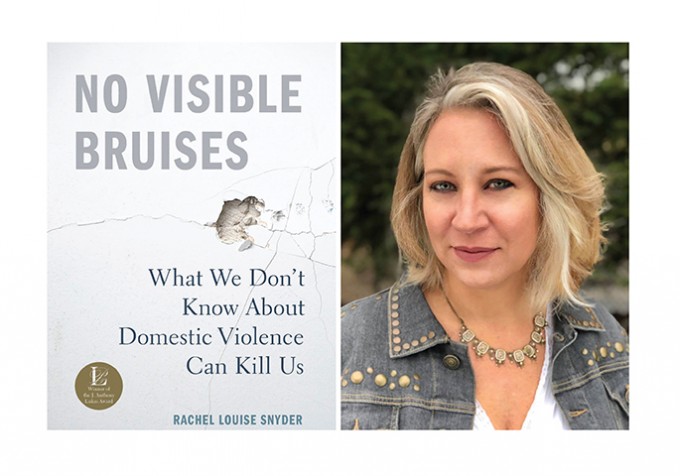Viewport: 680px width, 476px height.
Task: Click the "RACHEL LOUISE SNYDER" author name text
Action: coord(238,420)
